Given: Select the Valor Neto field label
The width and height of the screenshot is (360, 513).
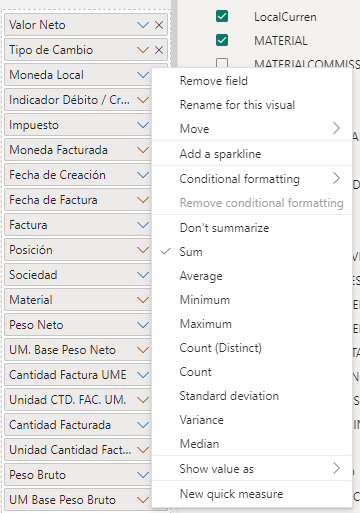Looking at the screenshot, I should [37, 25].
